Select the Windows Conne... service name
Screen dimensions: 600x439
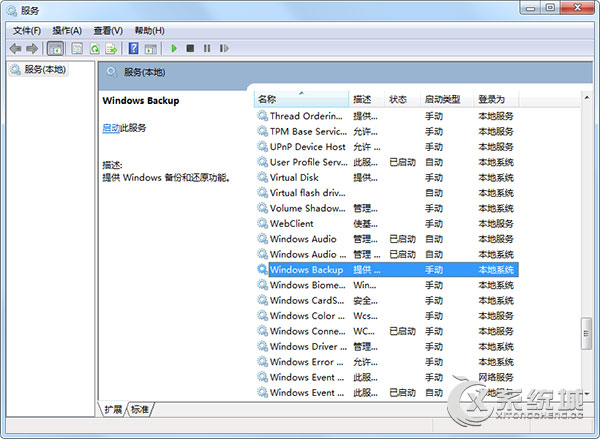point(308,331)
